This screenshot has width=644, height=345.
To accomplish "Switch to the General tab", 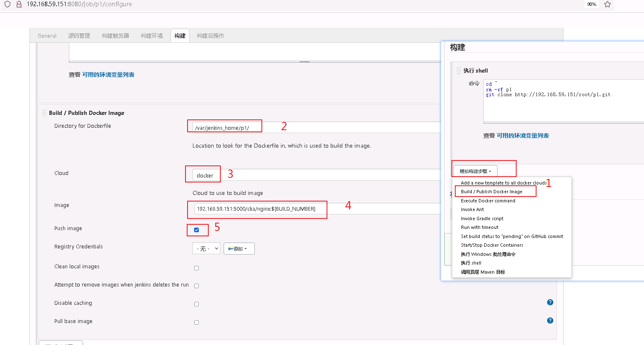I will (x=47, y=36).
